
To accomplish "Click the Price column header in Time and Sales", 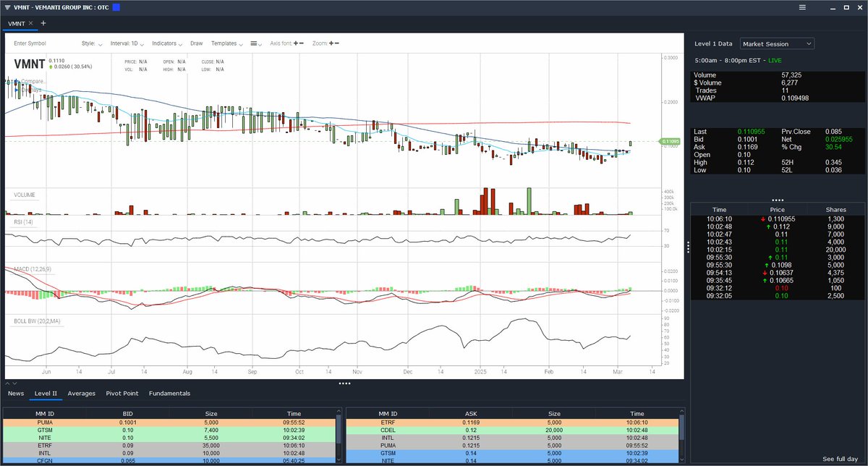I will [x=778, y=210].
